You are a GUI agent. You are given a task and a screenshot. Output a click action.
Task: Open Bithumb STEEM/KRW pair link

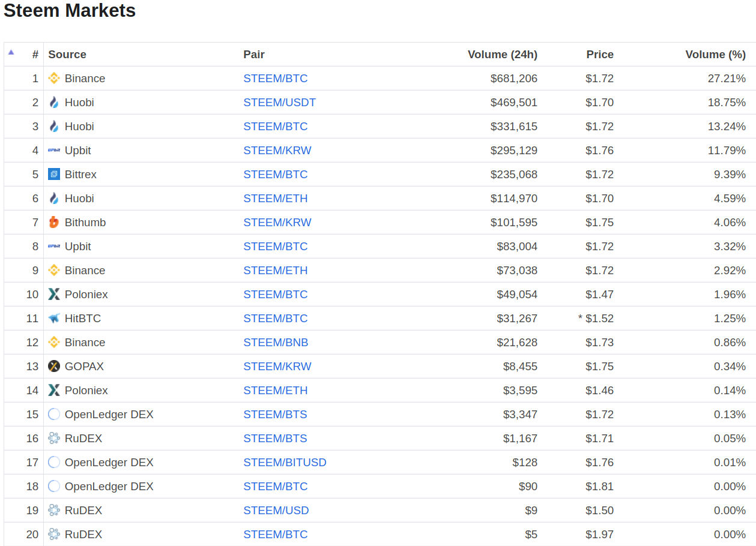(x=277, y=222)
